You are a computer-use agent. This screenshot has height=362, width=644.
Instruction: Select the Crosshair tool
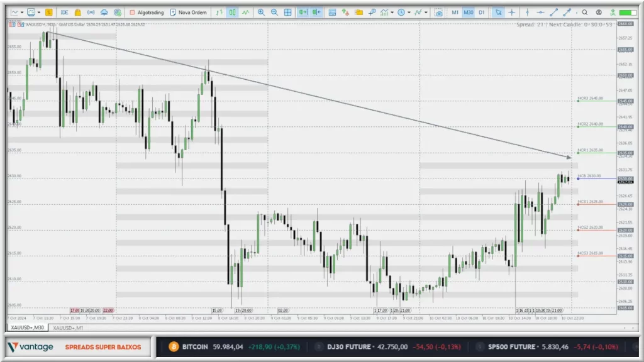click(511, 12)
